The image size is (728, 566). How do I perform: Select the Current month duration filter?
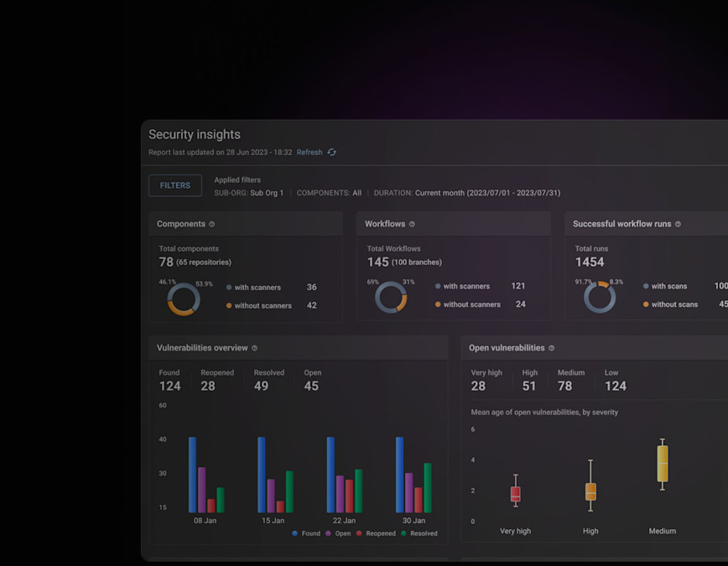487,193
